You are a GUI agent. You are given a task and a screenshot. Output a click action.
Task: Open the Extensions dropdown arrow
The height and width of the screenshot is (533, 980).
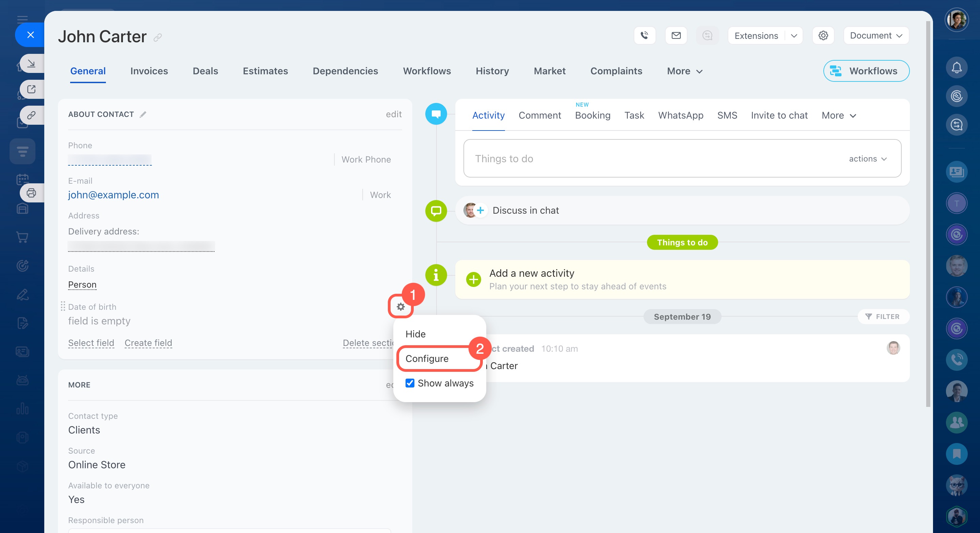pyautogui.click(x=794, y=35)
